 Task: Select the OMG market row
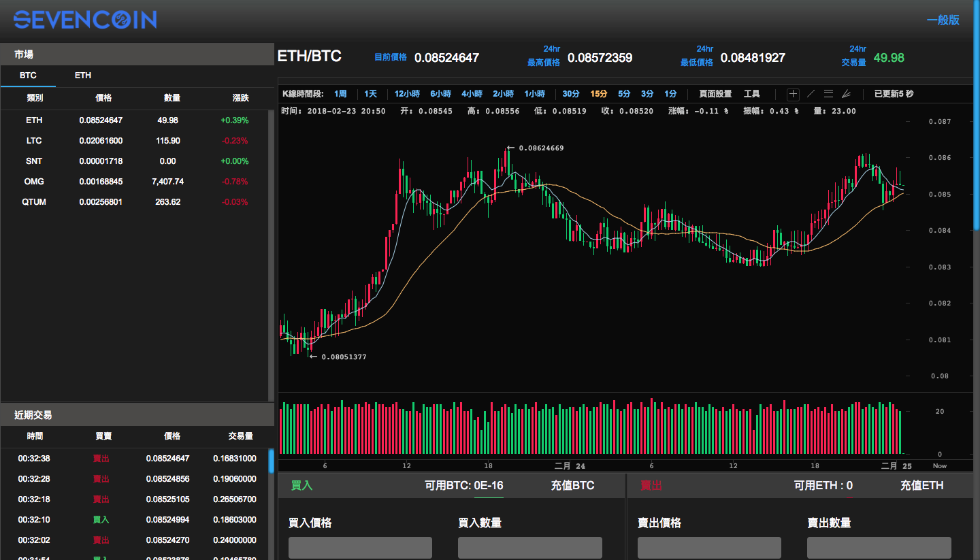136,182
